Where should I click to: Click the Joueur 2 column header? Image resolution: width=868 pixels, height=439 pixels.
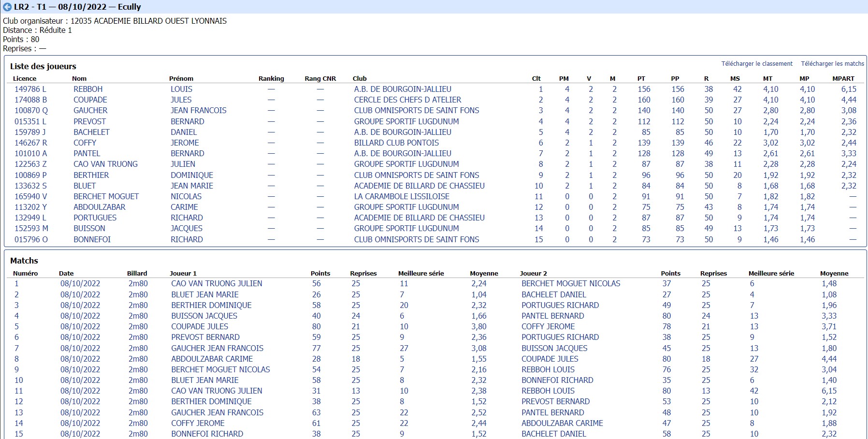coord(534,273)
